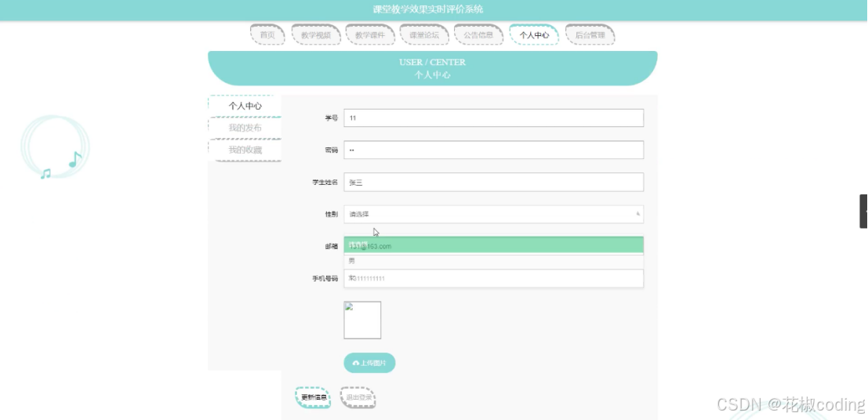Open the 后台管理 tab

590,34
